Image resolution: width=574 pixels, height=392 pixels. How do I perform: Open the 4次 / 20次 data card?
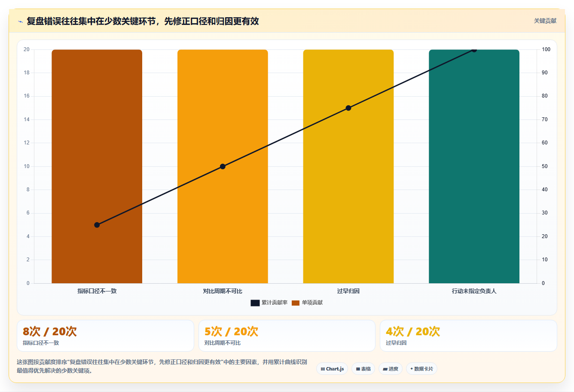[x=468, y=336]
